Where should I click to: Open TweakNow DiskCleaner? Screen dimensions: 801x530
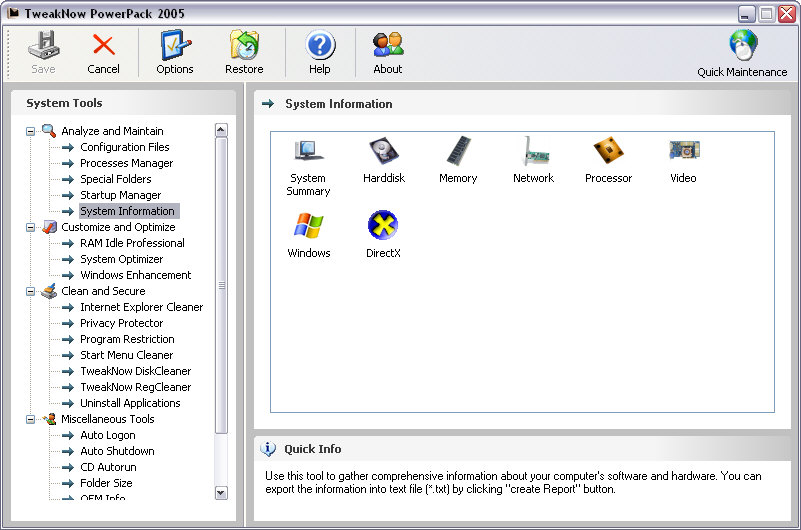tap(135, 371)
